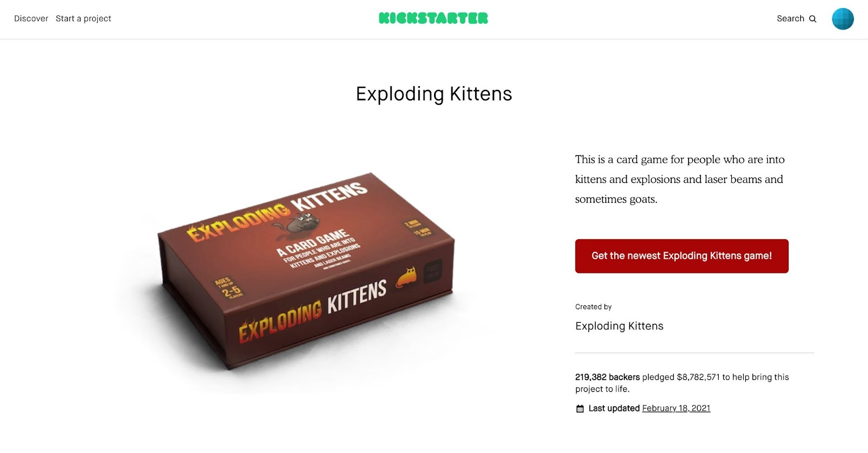868x453 pixels.
Task: Click the Created by label
Action: 593,307
